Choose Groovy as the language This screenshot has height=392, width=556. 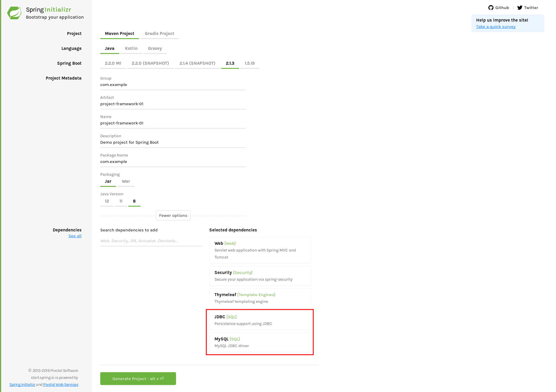coord(155,48)
